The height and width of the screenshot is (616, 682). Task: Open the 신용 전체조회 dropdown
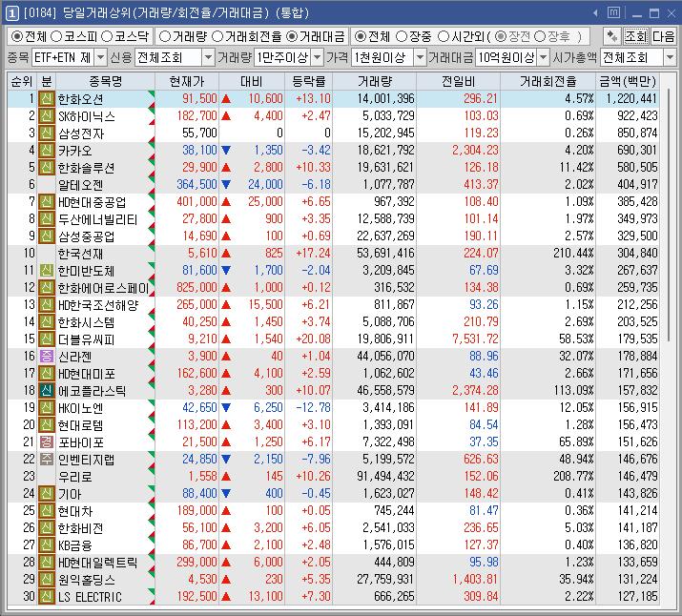click(208, 57)
